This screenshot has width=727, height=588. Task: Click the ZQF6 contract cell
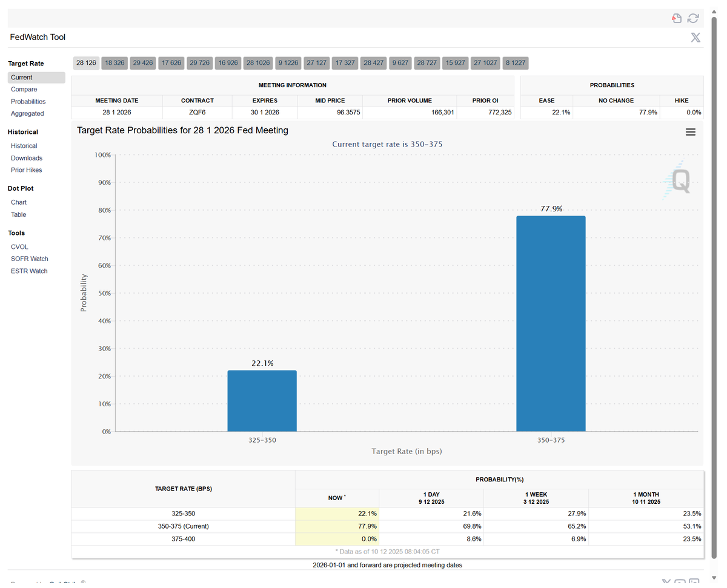[197, 113]
